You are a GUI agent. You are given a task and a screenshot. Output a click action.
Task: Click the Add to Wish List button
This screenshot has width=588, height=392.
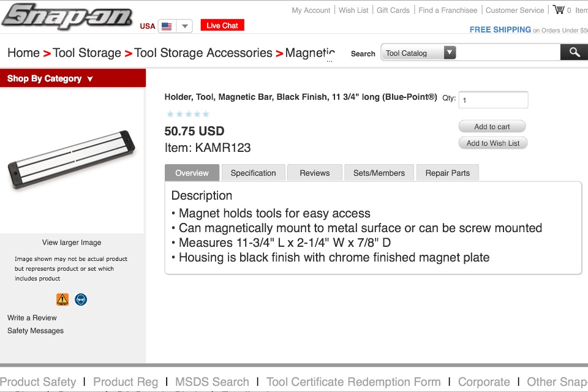click(x=492, y=143)
